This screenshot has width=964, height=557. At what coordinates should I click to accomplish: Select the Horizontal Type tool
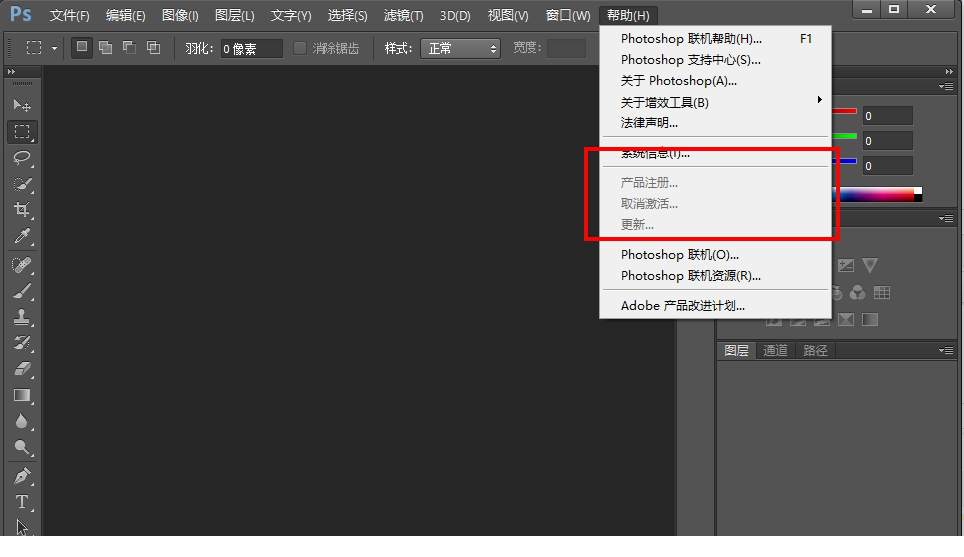22,502
